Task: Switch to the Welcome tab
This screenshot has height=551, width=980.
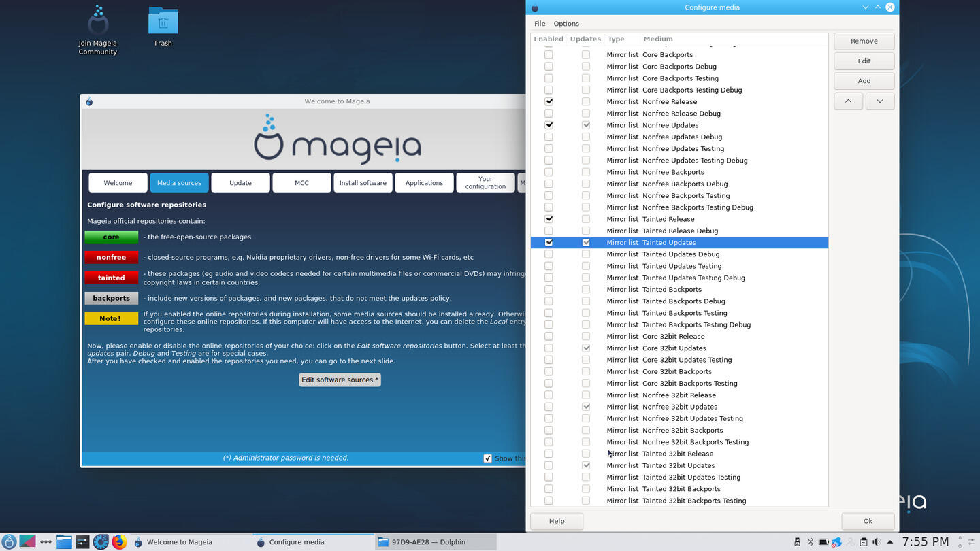Action: pos(118,183)
